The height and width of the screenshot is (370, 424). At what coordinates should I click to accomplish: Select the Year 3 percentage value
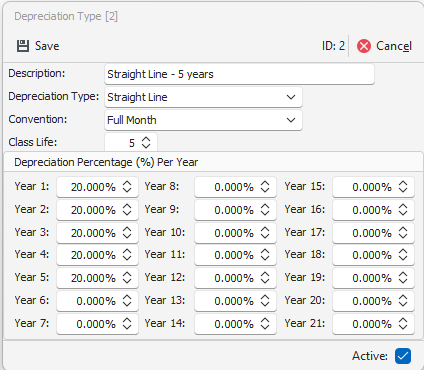pos(93,233)
